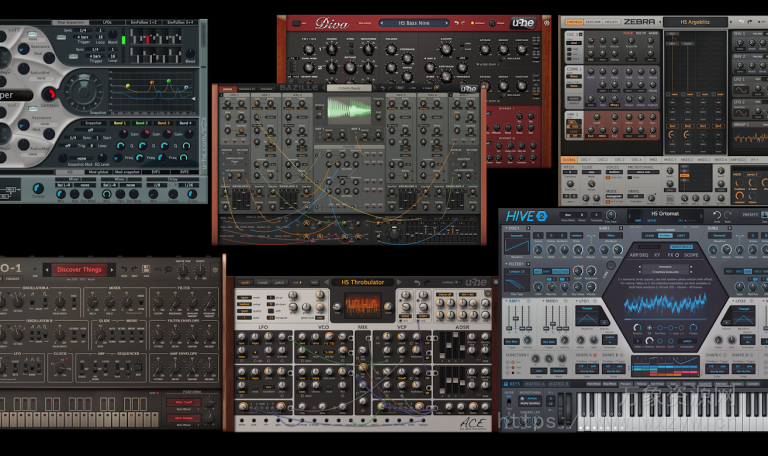Open the LFOs tab in Filterscape
The height and width of the screenshot is (456, 768).
(107, 23)
